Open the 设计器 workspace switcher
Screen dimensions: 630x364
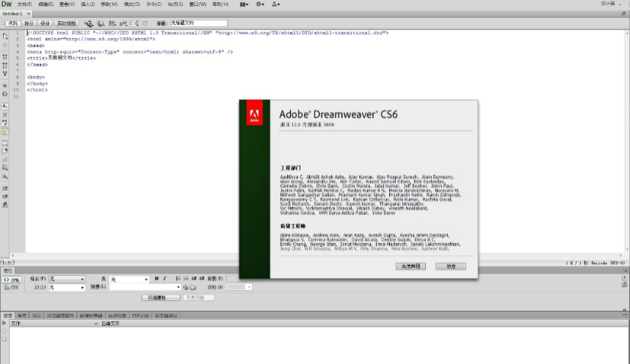[610, 4]
